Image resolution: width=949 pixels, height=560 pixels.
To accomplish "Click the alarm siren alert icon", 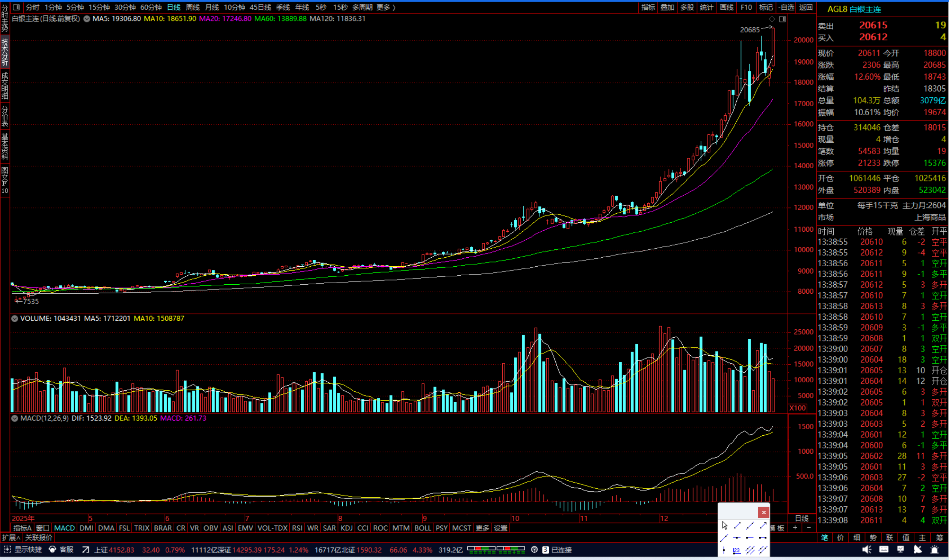I will [x=935, y=550].
